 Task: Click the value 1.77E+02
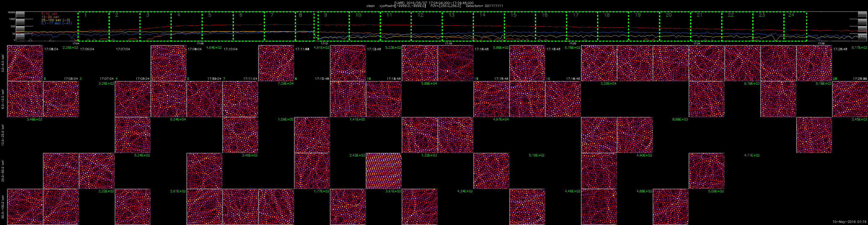pyautogui.click(x=321, y=191)
